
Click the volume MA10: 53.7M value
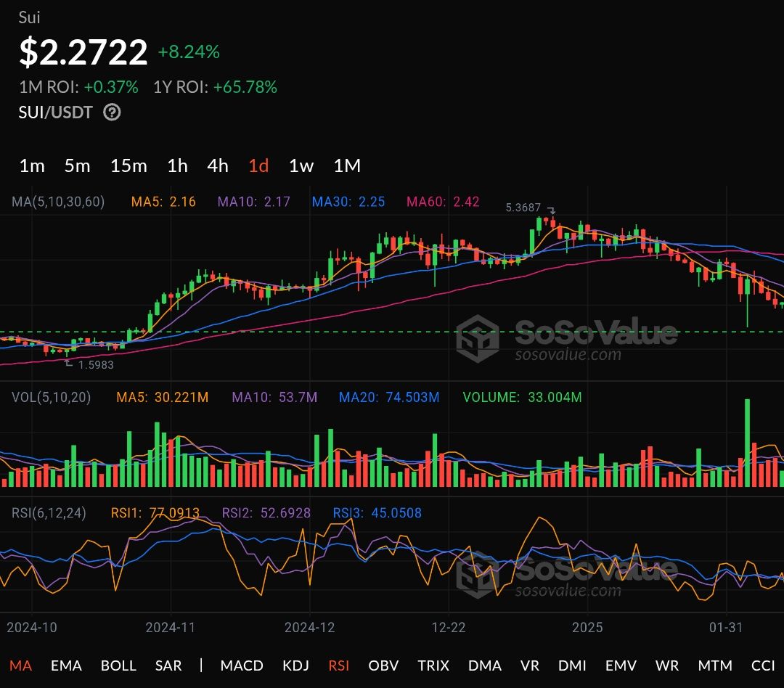pyautogui.click(x=274, y=397)
